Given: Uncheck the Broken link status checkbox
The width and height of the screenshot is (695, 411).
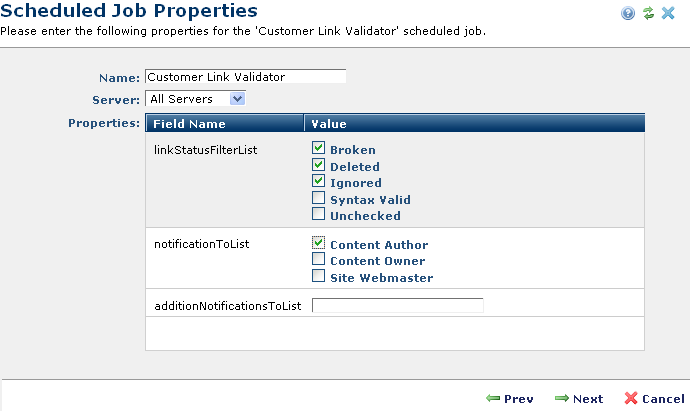Looking at the screenshot, I should point(319,148).
